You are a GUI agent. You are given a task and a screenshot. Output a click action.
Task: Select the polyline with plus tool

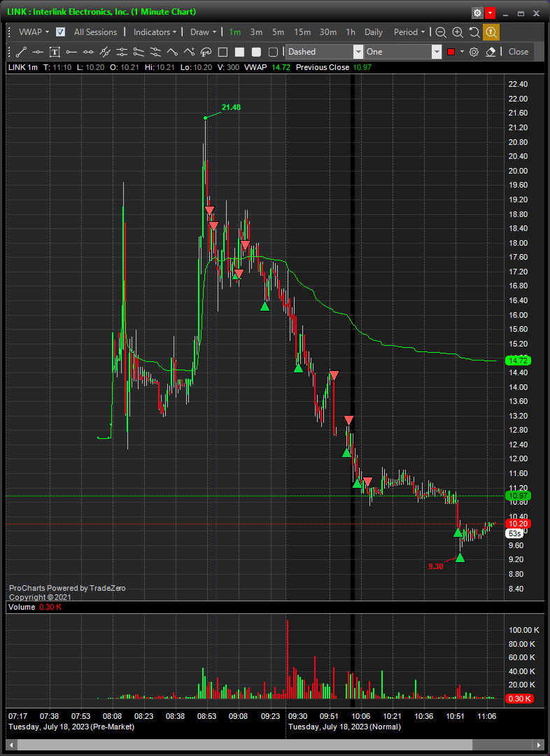click(189, 52)
